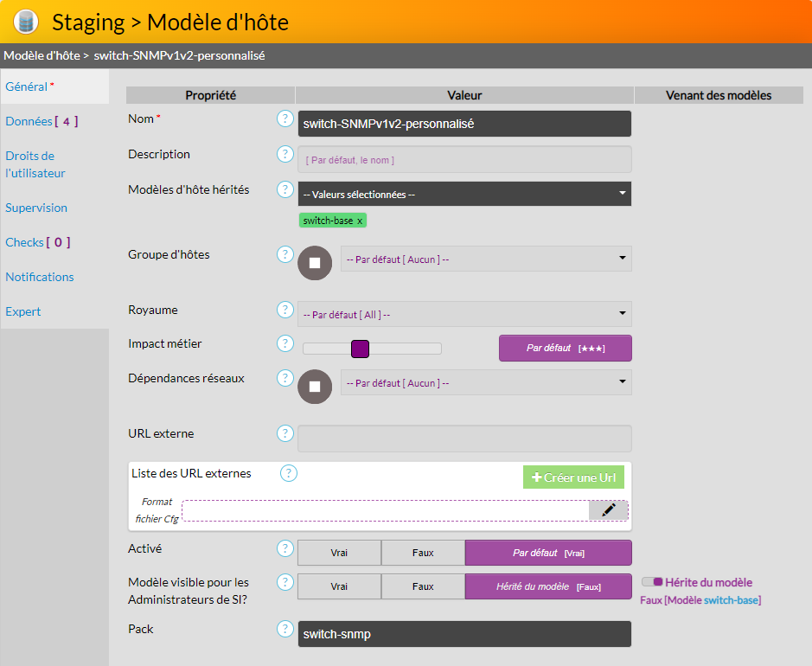Click the Impact métier slider handle

pyautogui.click(x=361, y=349)
